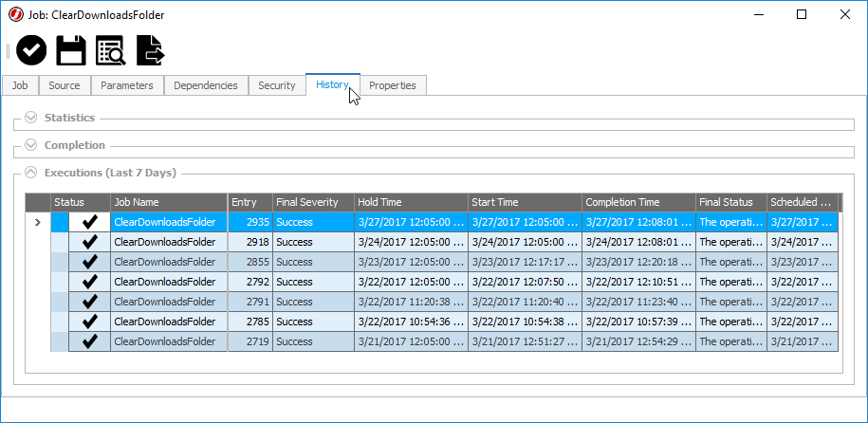Screen dimensions: 868x423
Task: Sort by Status column header
Action: point(81,202)
